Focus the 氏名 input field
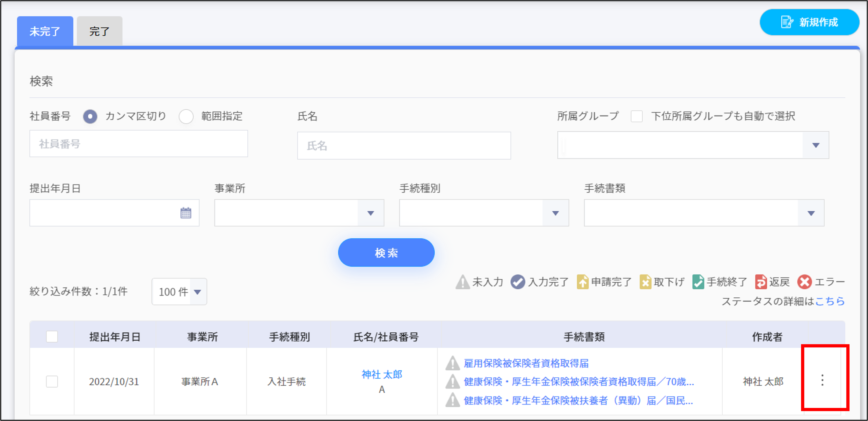The image size is (868, 421). point(404,146)
